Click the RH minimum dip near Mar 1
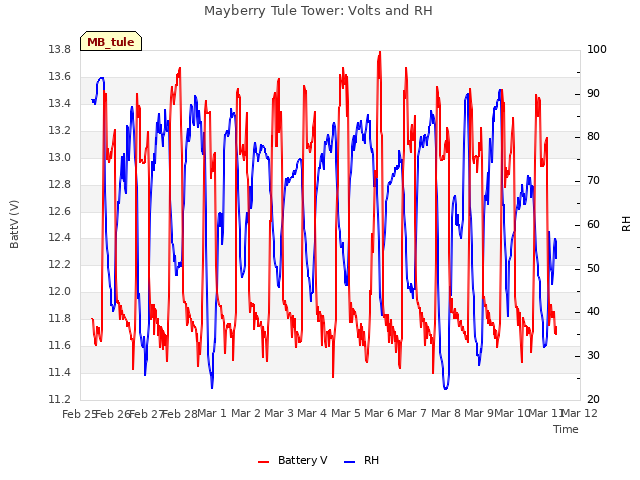The height and width of the screenshot is (480, 640). (x=212, y=387)
